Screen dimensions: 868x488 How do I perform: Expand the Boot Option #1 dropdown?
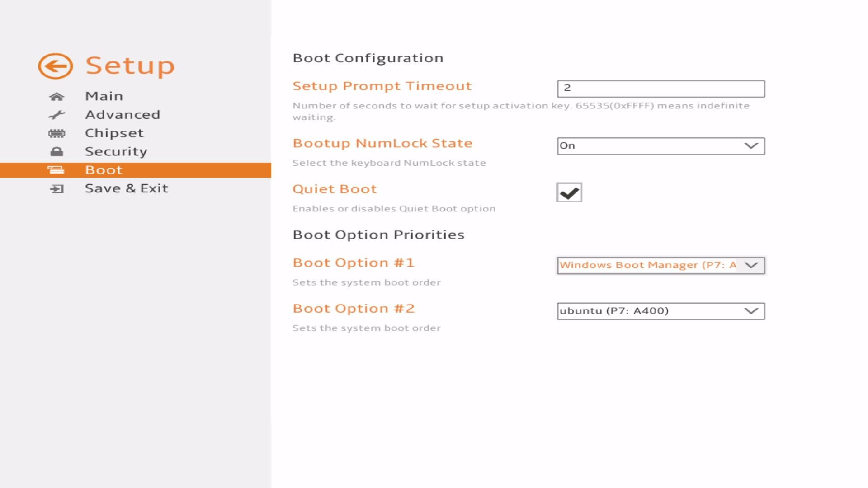pos(660,265)
